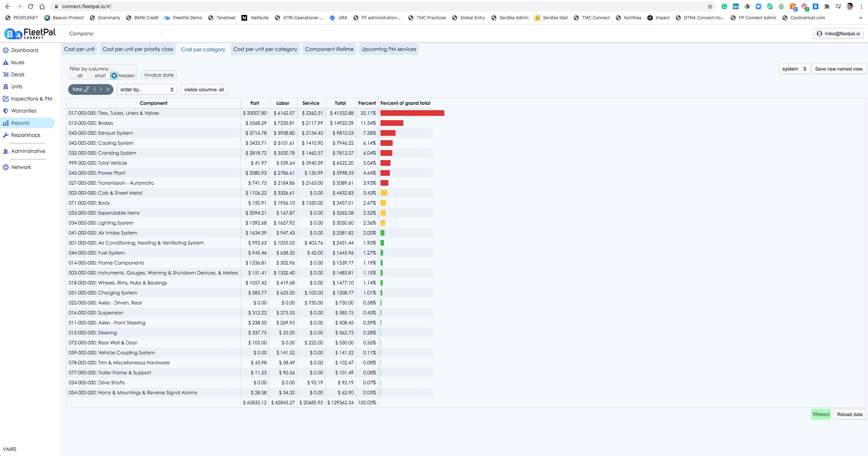Viewport: 868px width, 456px height.
Task: Bookmark the page with the star icon
Action: pyautogui.click(x=710, y=6)
